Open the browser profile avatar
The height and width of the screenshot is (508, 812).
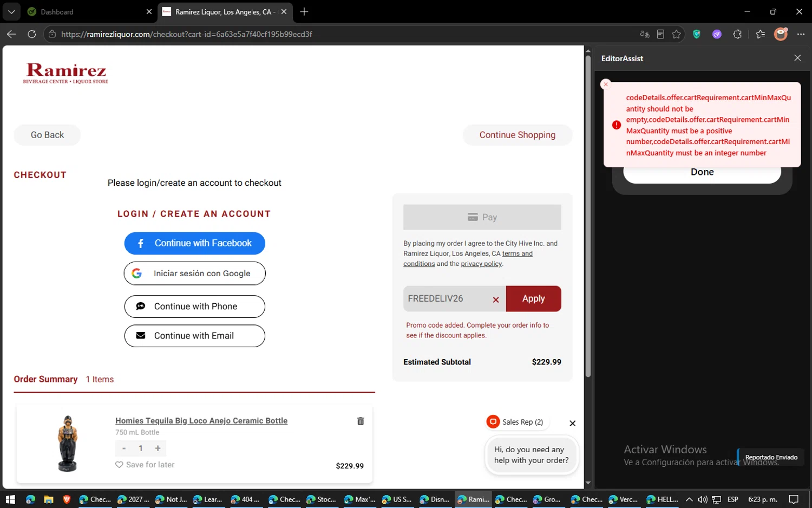tap(781, 34)
